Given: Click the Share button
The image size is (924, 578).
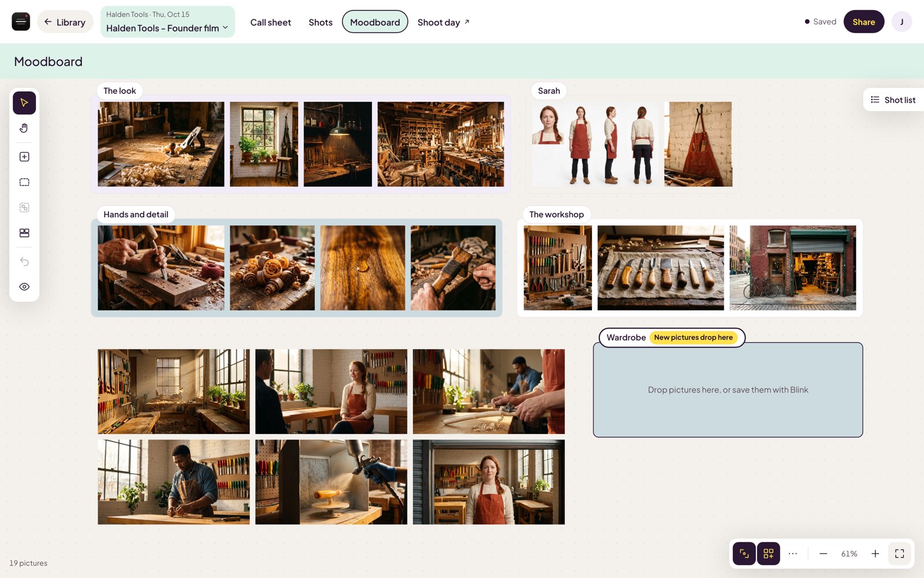Looking at the screenshot, I should (863, 22).
